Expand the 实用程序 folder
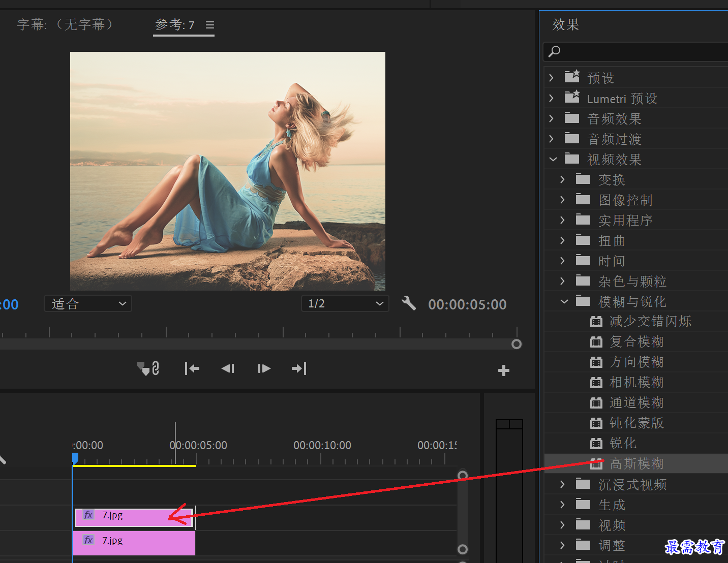 click(x=562, y=220)
